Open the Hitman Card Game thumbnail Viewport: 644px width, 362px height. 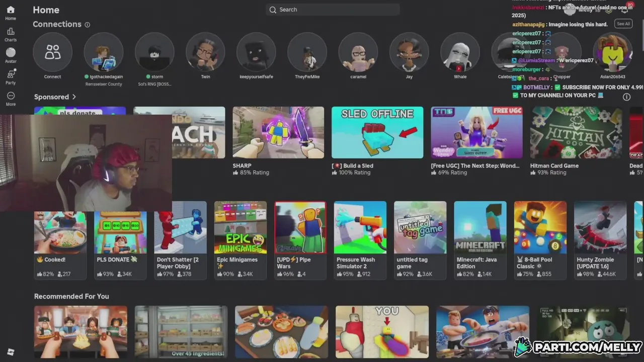576,132
